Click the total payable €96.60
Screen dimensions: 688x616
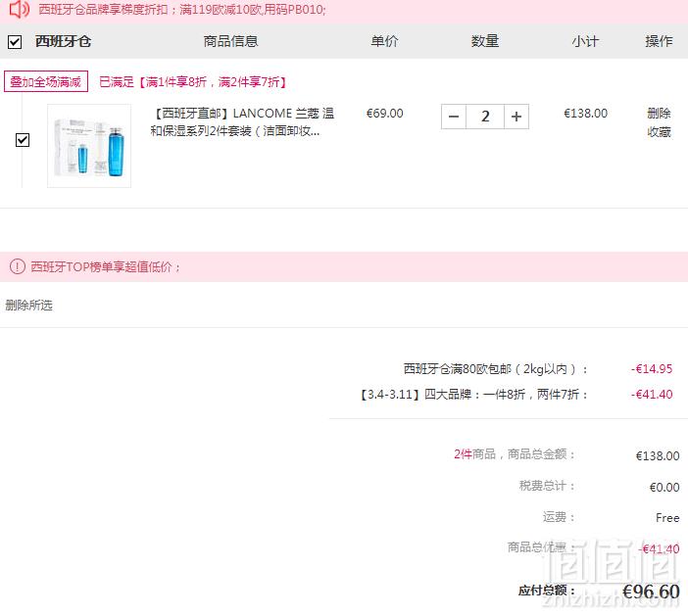pos(651,592)
